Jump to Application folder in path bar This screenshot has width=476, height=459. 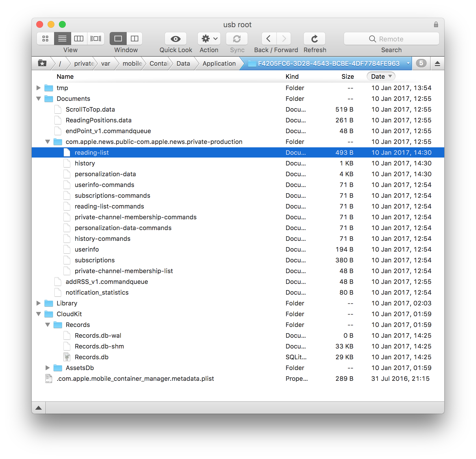pos(219,63)
